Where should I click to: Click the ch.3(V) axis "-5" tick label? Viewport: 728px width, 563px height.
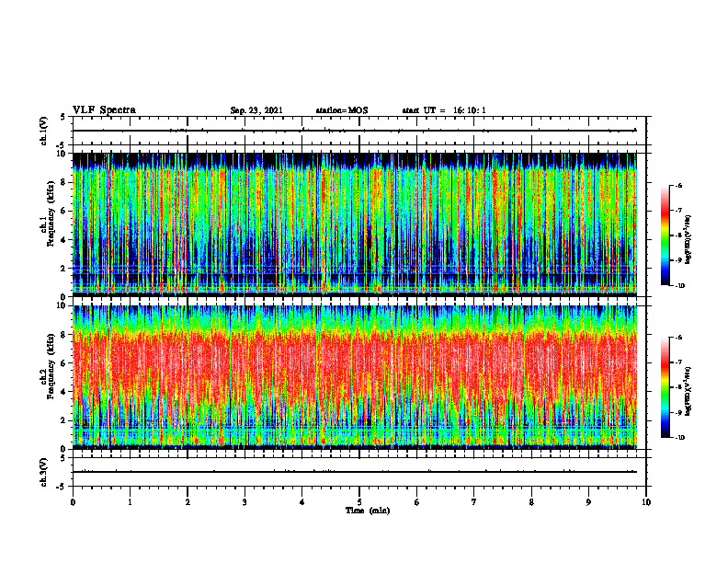62,487
